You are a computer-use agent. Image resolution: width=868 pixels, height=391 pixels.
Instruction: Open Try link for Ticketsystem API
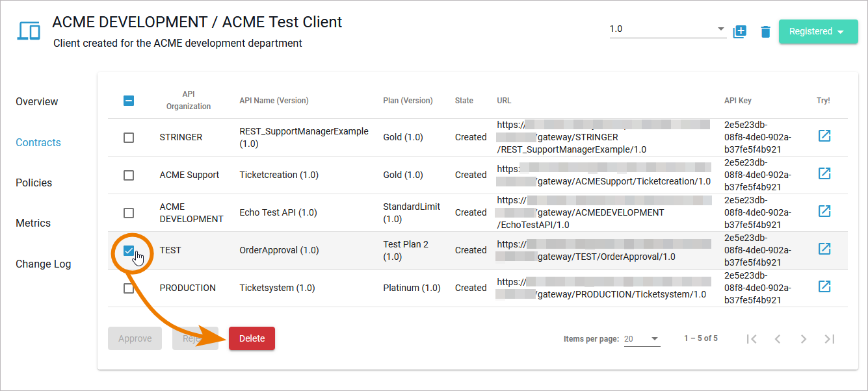(x=824, y=286)
